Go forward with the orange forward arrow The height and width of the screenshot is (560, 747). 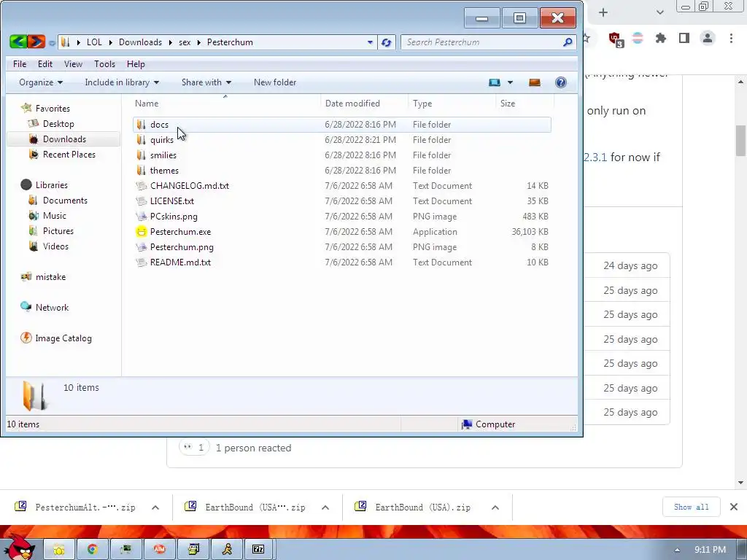click(36, 42)
